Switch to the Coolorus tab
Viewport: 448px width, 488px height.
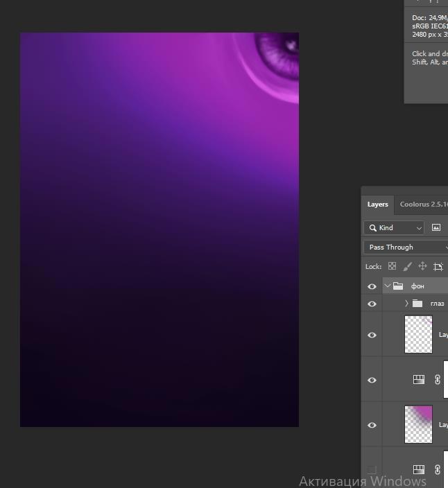423,204
